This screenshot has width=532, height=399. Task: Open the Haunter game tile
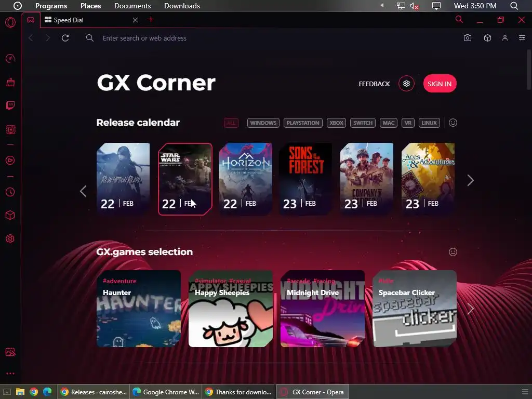[x=139, y=309]
